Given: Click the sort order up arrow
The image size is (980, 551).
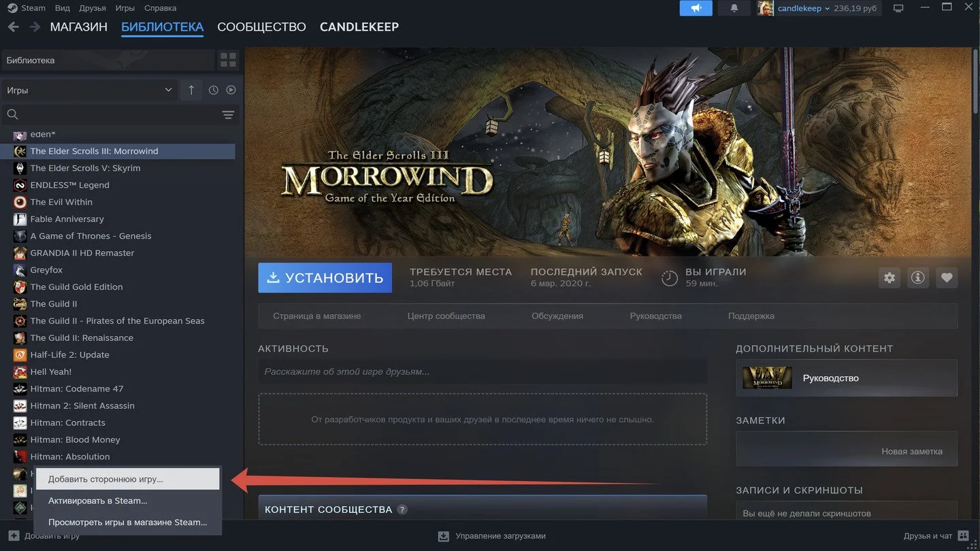Looking at the screenshot, I should 191,90.
